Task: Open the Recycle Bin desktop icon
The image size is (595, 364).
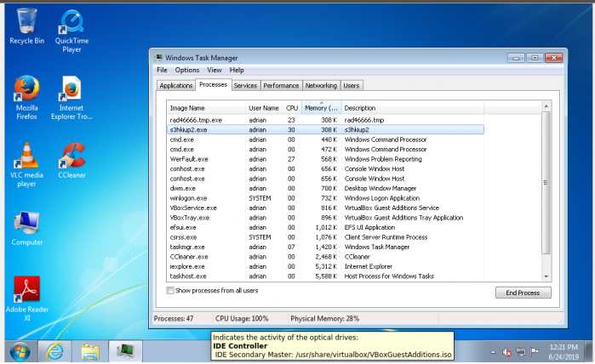Action: pyautogui.click(x=26, y=26)
